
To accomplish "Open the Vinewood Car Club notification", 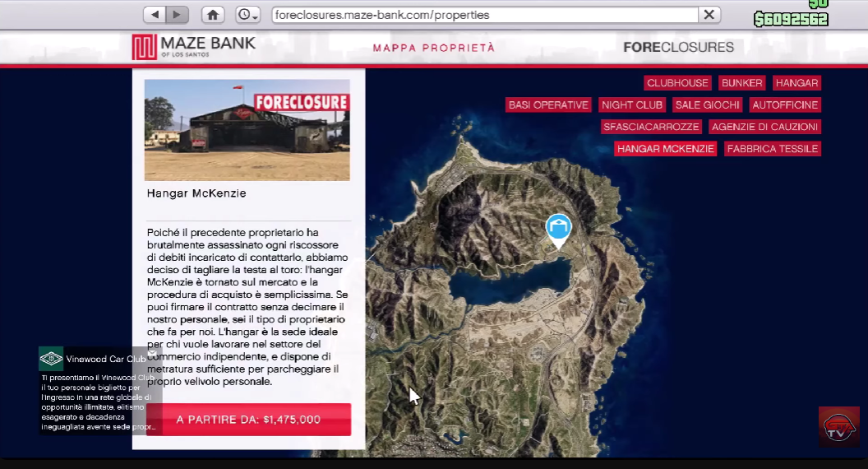I will [x=99, y=390].
